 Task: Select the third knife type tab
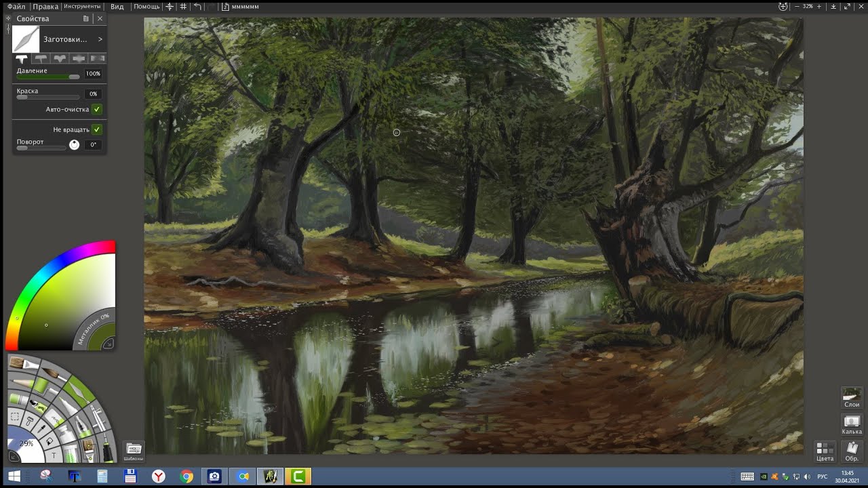[x=60, y=58]
